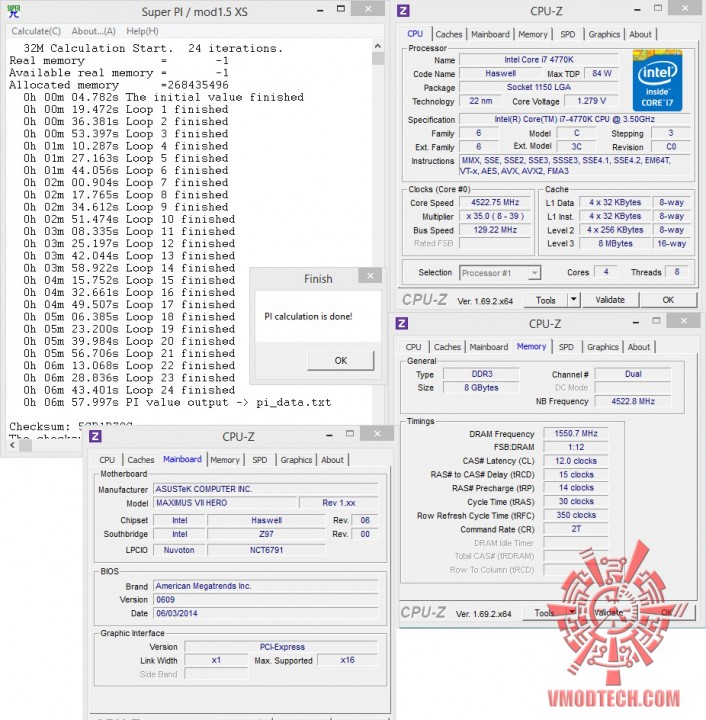Click the CPU-Z logo icon in the Memory tab window
This screenshot has height=720, width=706.
[402, 323]
